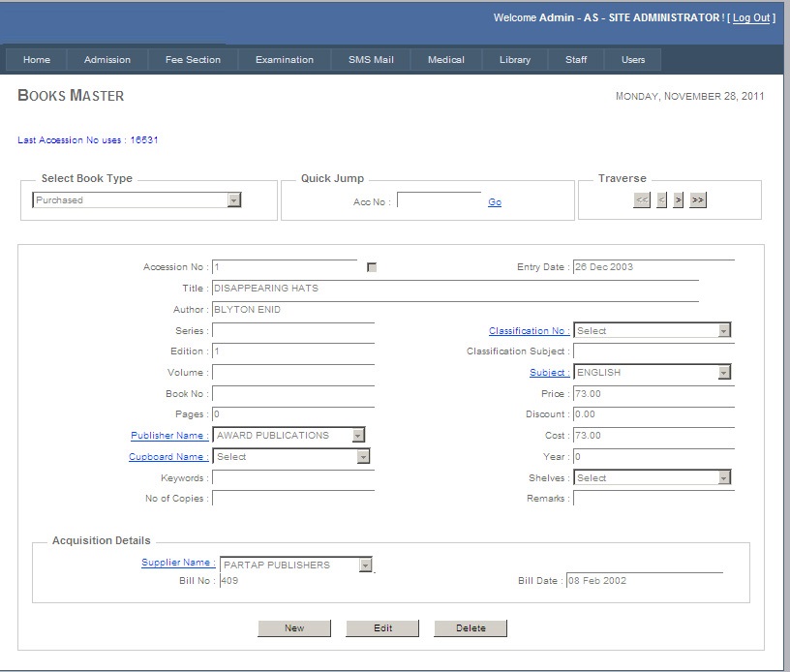Click the Go link in Quick Jump

495,202
